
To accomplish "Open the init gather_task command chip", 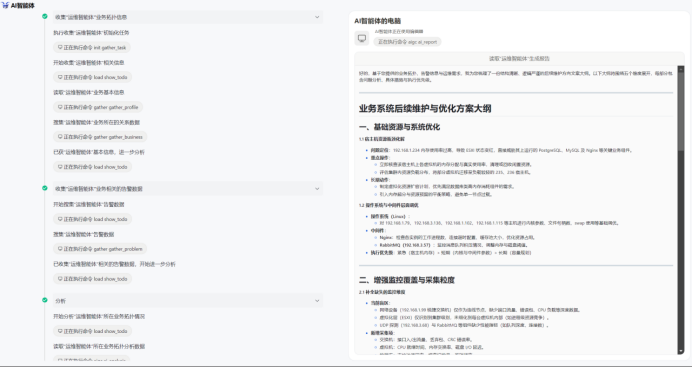I will point(92,48).
